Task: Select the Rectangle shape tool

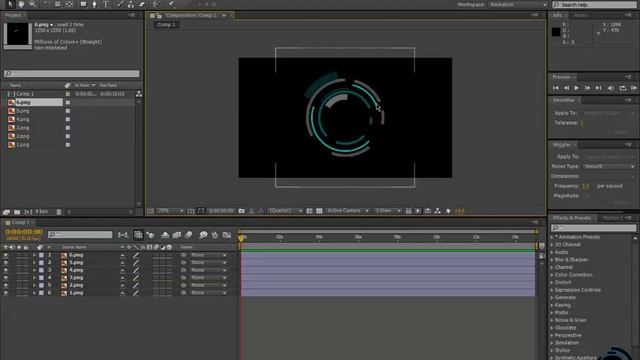Action: (83, 4)
